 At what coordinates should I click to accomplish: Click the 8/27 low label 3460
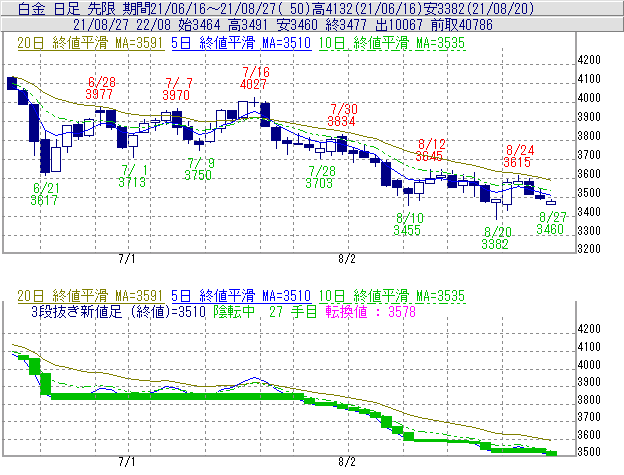[x=550, y=229]
